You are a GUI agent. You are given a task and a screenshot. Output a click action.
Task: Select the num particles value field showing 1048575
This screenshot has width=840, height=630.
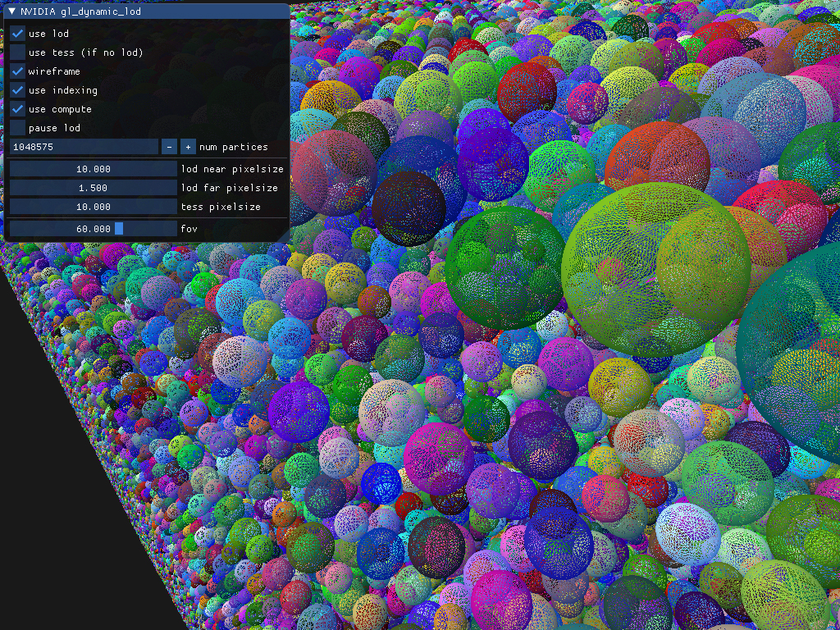click(82, 147)
